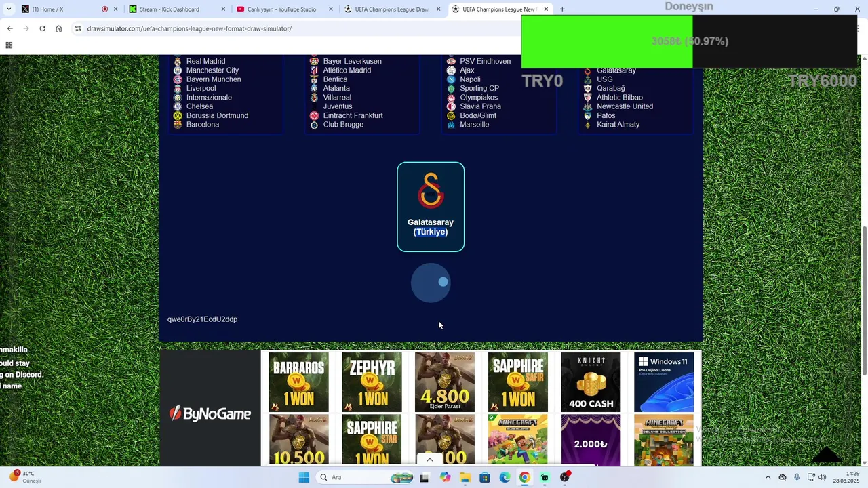The width and height of the screenshot is (868, 488).
Task: Open the Knight 400 CASH ad tile
Action: click(x=591, y=382)
